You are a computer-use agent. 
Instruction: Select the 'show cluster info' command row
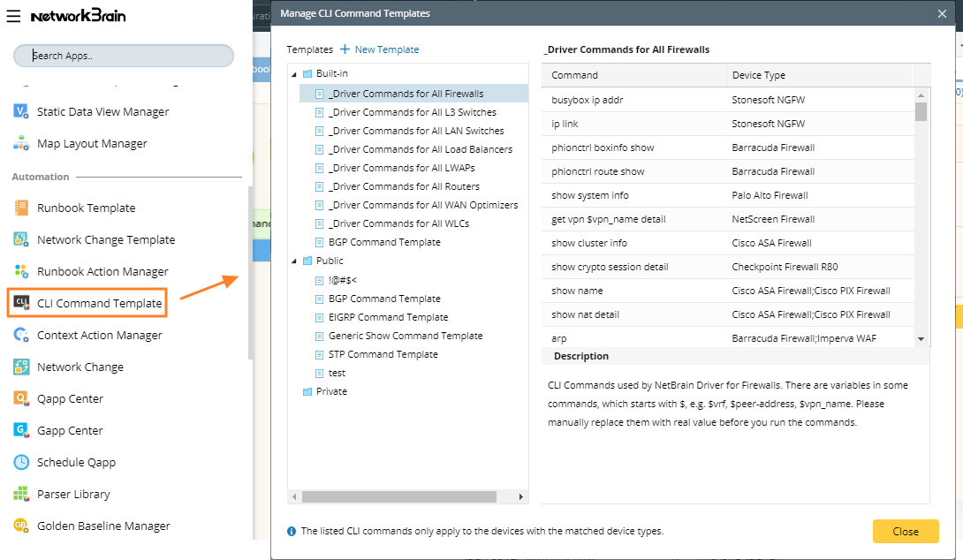[728, 243]
